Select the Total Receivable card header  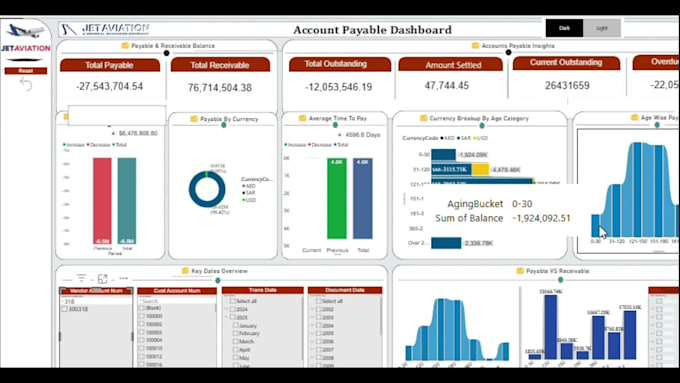[x=220, y=65]
